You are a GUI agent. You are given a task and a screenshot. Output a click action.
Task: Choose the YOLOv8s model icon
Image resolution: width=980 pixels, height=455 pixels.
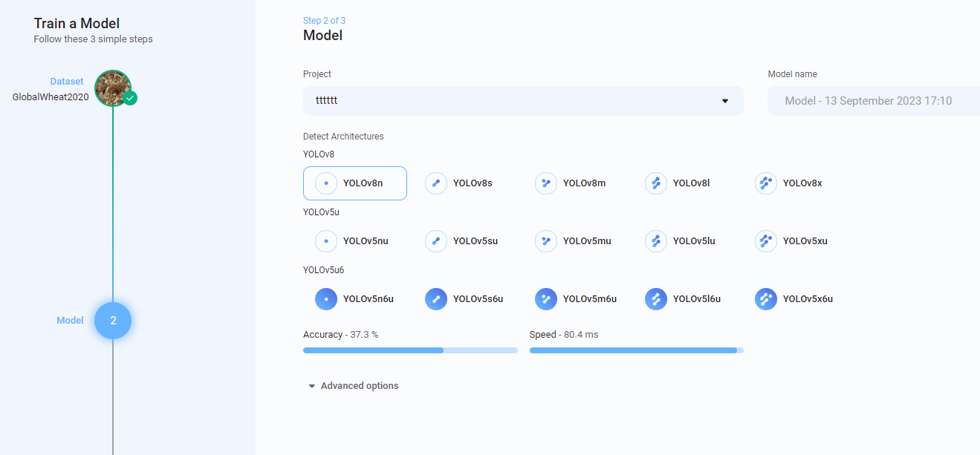tap(436, 183)
